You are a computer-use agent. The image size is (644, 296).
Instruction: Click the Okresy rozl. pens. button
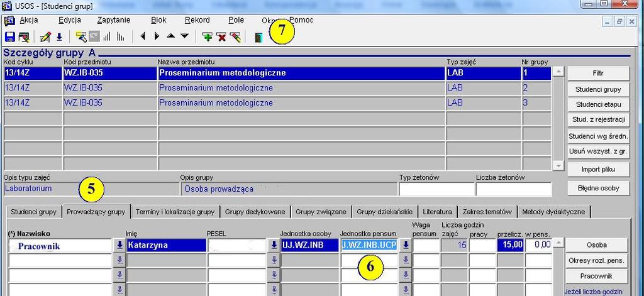(597, 260)
